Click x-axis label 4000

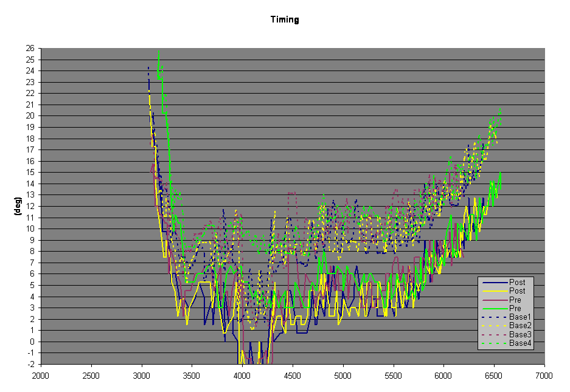pos(242,376)
